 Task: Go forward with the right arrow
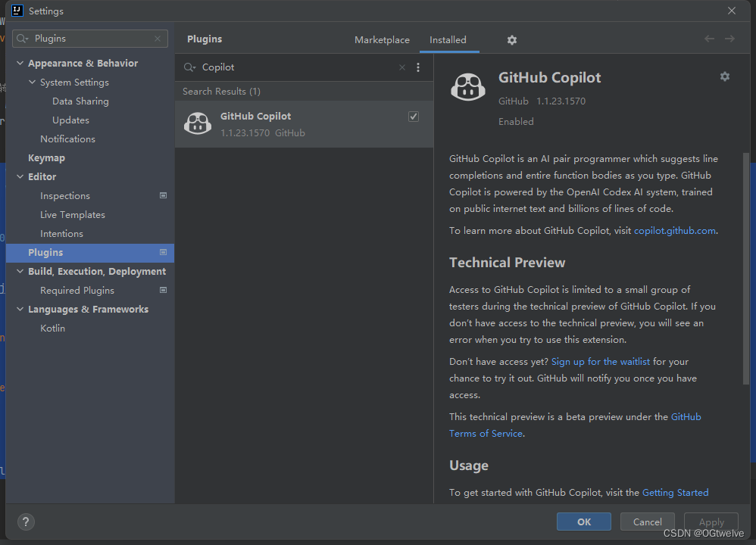729,39
